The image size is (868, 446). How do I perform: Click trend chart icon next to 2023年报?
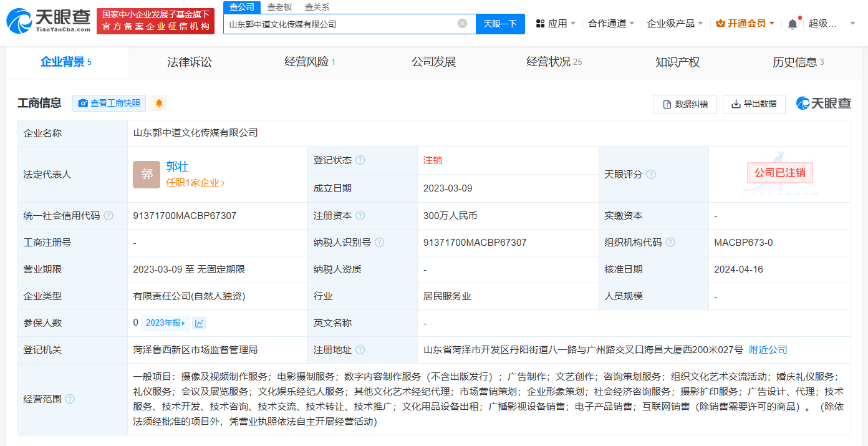click(198, 322)
